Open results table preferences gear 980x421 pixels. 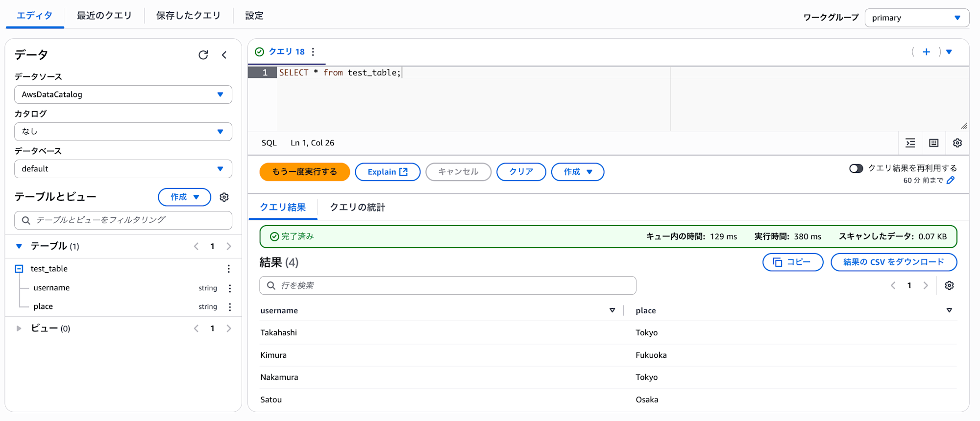949,285
